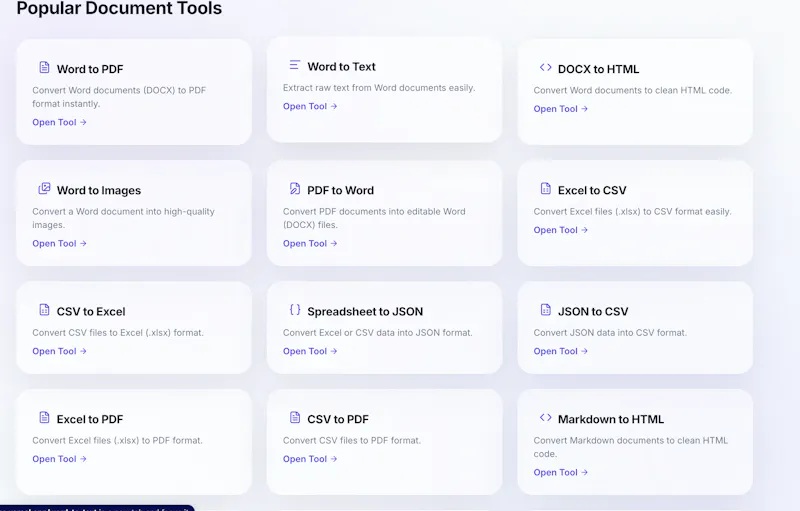Click the Popular Document Tools heading
Image resolution: width=800 pixels, height=511 pixels.
[119, 8]
